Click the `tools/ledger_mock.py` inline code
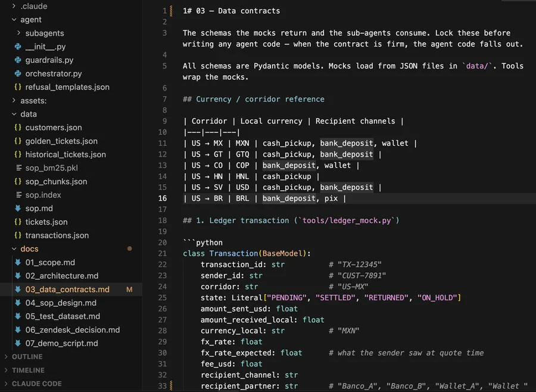Image resolution: width=536 pixels, height=392 pixels. click(x=347, y=220)
